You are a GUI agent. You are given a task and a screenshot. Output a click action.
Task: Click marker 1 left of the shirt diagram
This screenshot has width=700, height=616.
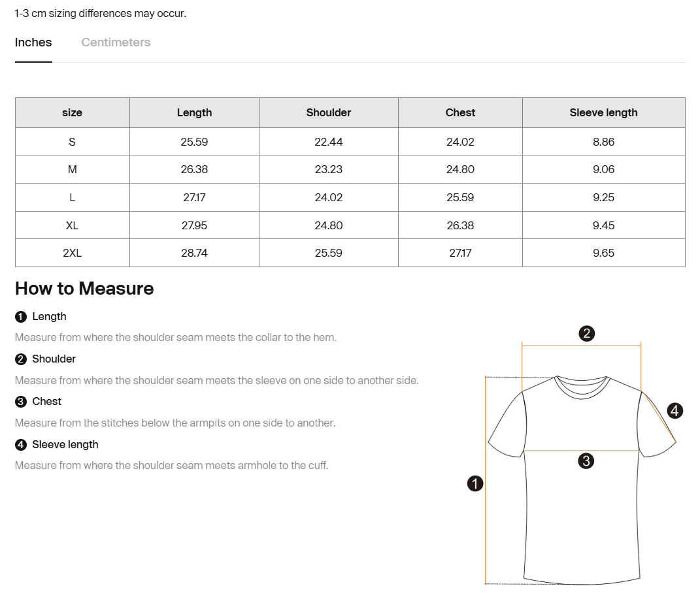point(475,483)
